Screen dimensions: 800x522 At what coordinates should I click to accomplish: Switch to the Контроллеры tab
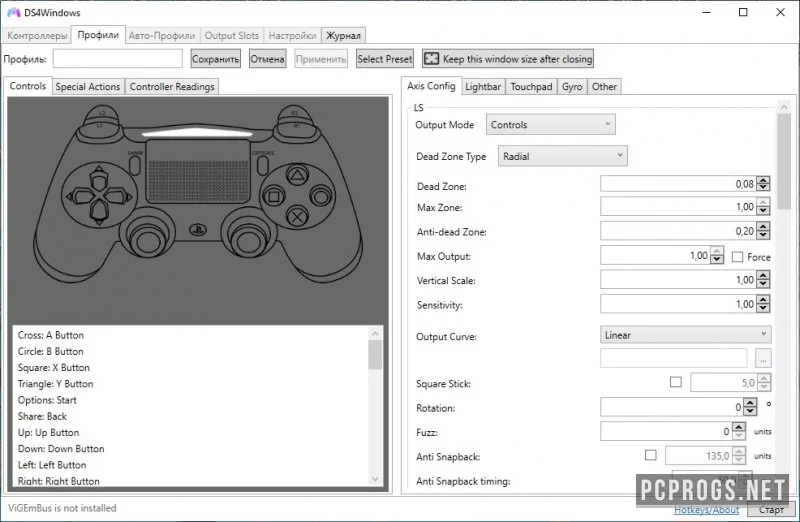click(37, 36)
